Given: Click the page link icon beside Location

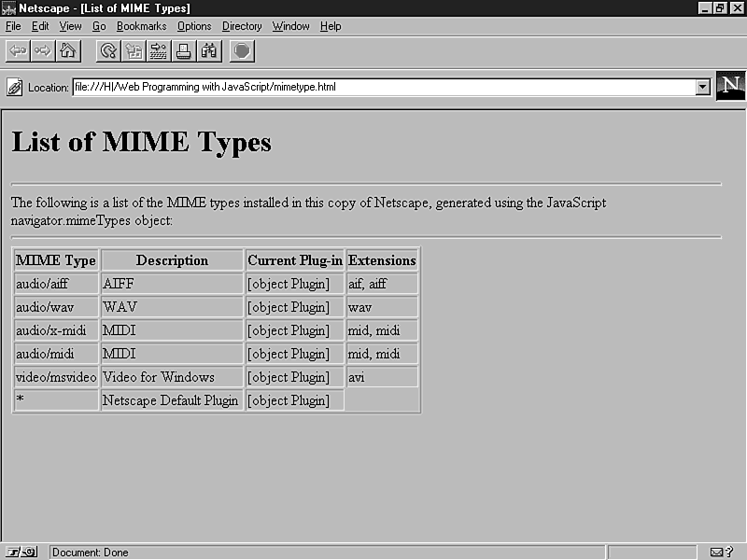Looking at the screenshot, I should click(x=14, y=87).
